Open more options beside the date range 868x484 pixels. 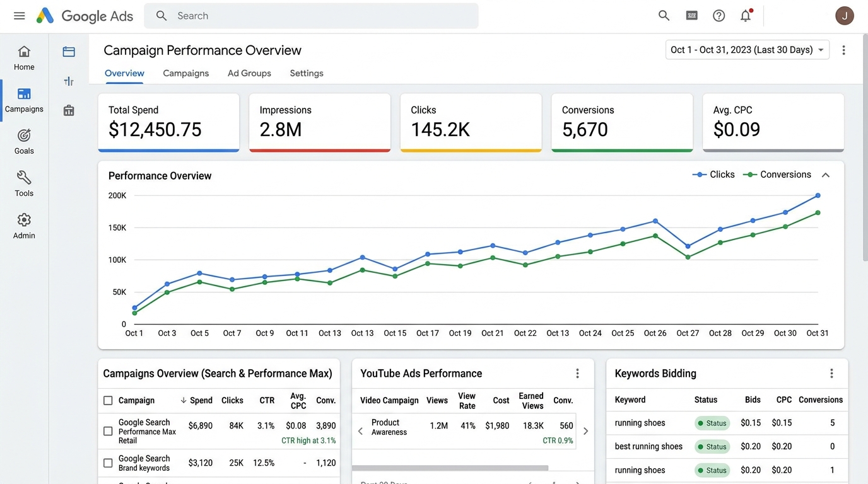click(843, 50)
